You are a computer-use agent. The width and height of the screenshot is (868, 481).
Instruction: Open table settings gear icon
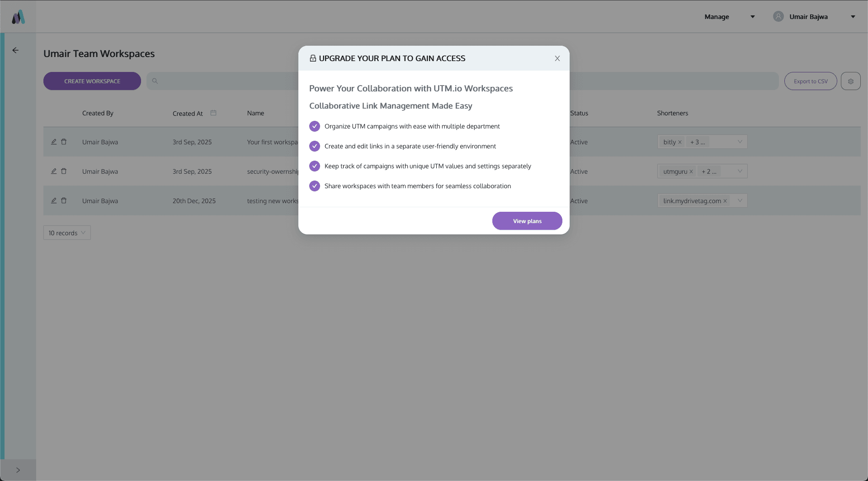tap(851, 81)
